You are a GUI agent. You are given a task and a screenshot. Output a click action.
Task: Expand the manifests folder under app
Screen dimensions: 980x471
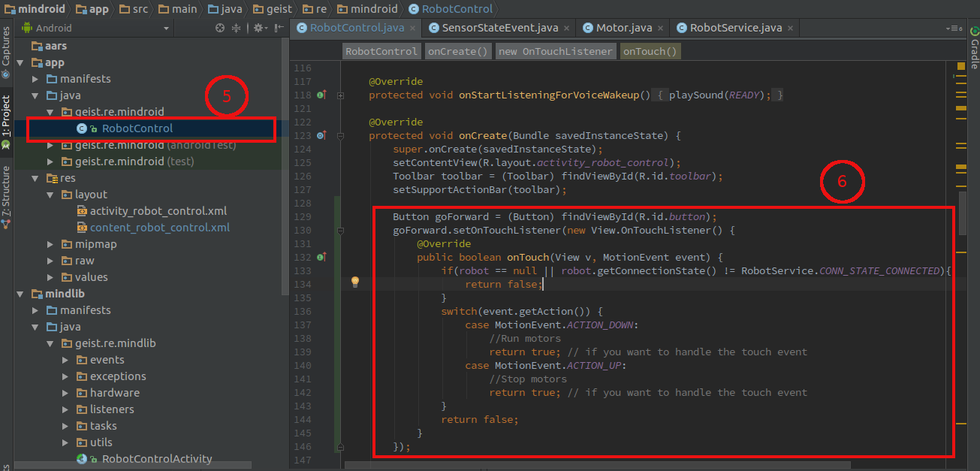point(35,79)
